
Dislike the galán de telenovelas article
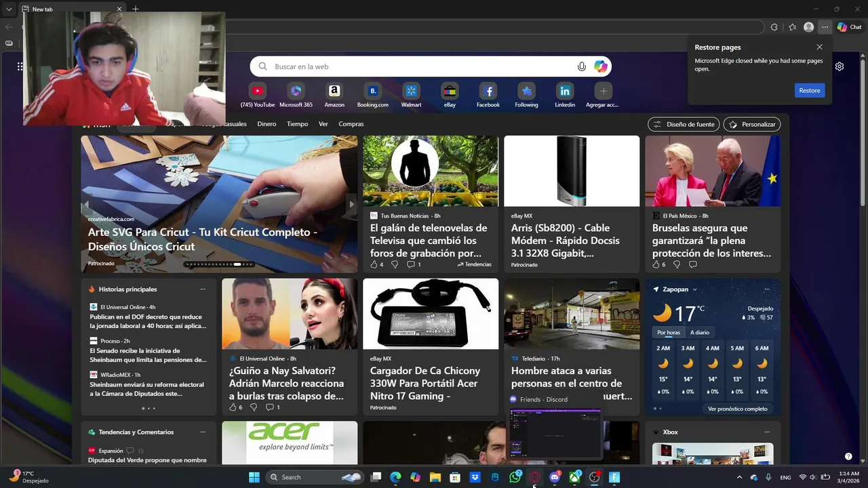(395, 264)
